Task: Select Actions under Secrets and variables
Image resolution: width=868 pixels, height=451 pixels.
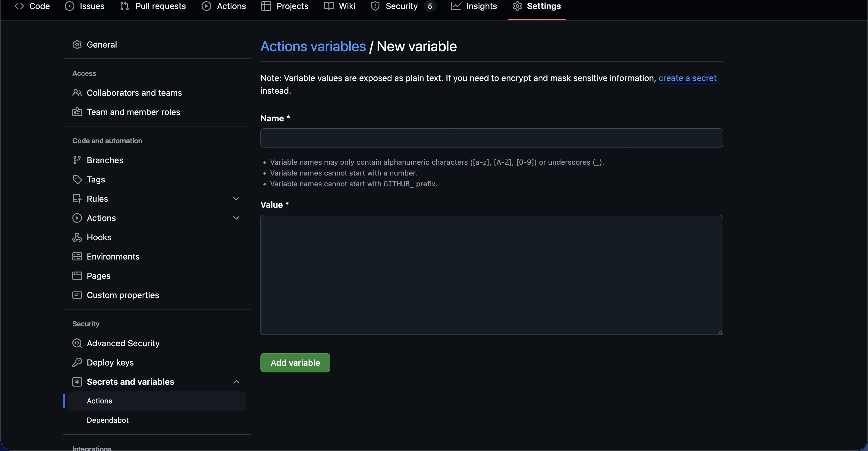Action: click(x=157, y=401)
